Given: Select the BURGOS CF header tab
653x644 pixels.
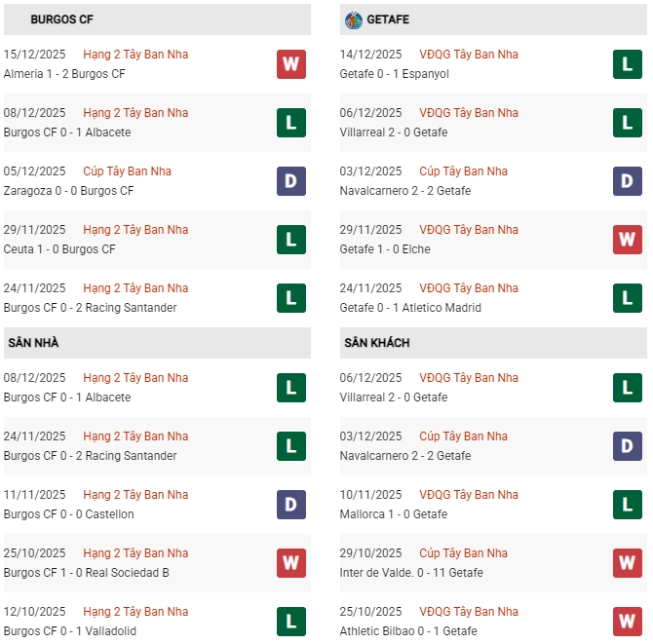Looking at the screenshot, I should (62, 19).
